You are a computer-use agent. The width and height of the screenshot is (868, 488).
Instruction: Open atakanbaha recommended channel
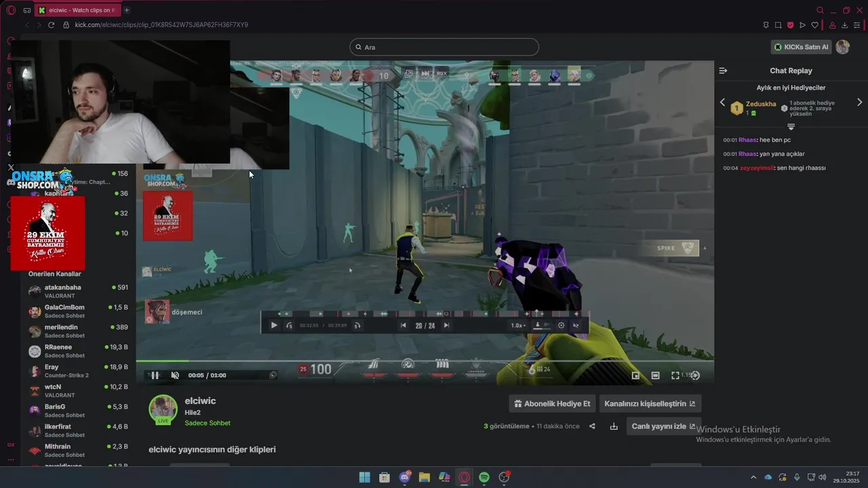click(x=78, y=291)
